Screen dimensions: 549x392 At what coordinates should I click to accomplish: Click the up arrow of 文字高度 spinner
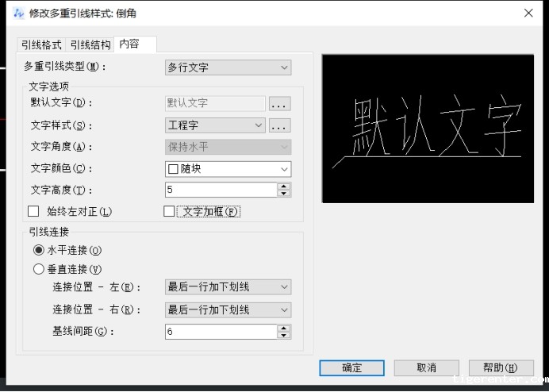pyautogui.click(x=284, y=186)
